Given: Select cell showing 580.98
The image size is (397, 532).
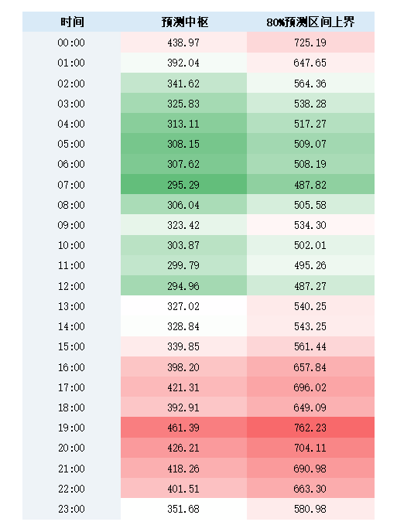Looking at the screenshot, I should pos(310,509).
